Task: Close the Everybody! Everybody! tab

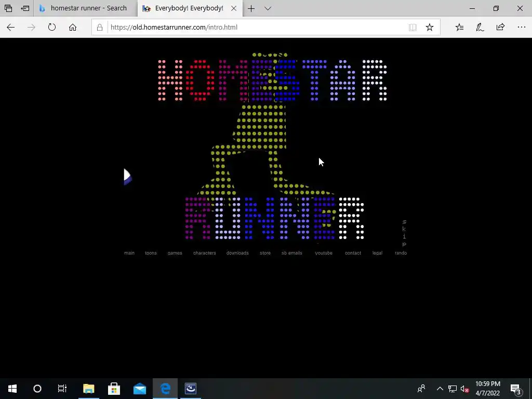Action: [234, 8]
